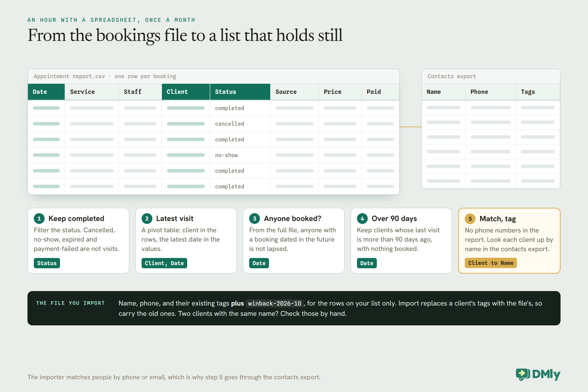The image size is (588, 392).
Task: Select the Source column header
Action: (x=294, y=92)
